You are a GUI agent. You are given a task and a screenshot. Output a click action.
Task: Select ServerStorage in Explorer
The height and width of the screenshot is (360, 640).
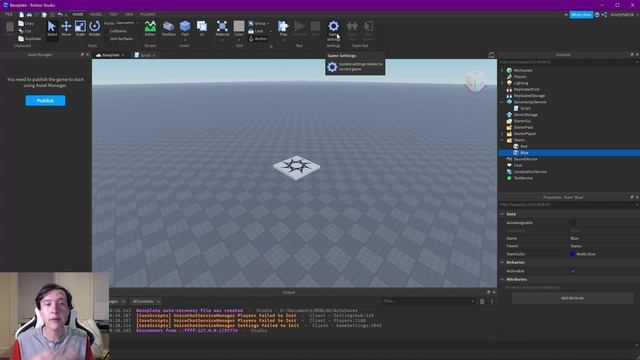point(525,115)
